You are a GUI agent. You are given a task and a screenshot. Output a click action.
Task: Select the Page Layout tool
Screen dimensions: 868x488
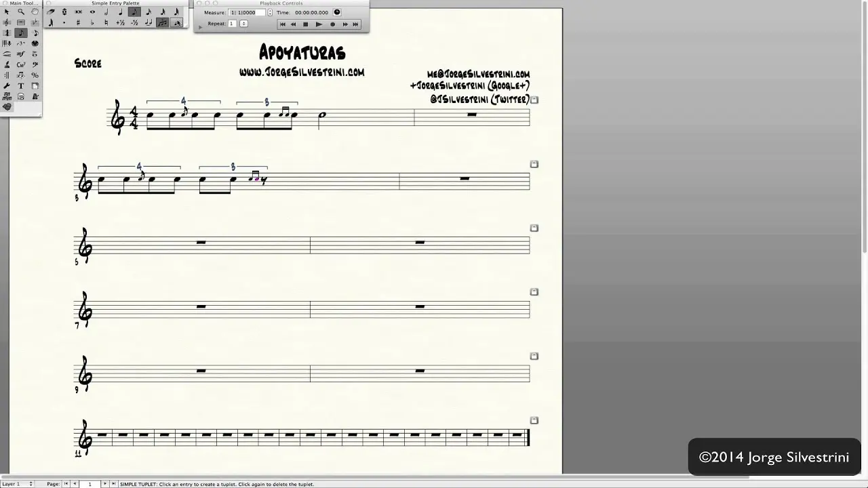(35, 86)
